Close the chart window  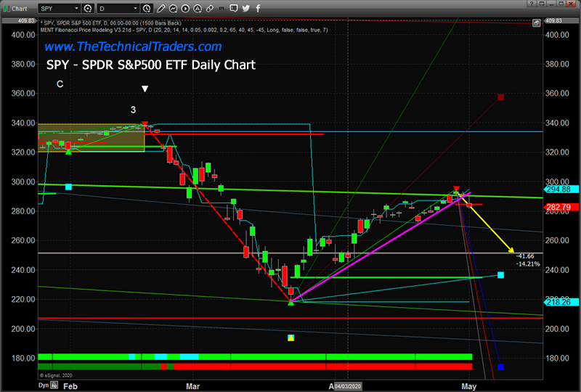pos(572,4)
